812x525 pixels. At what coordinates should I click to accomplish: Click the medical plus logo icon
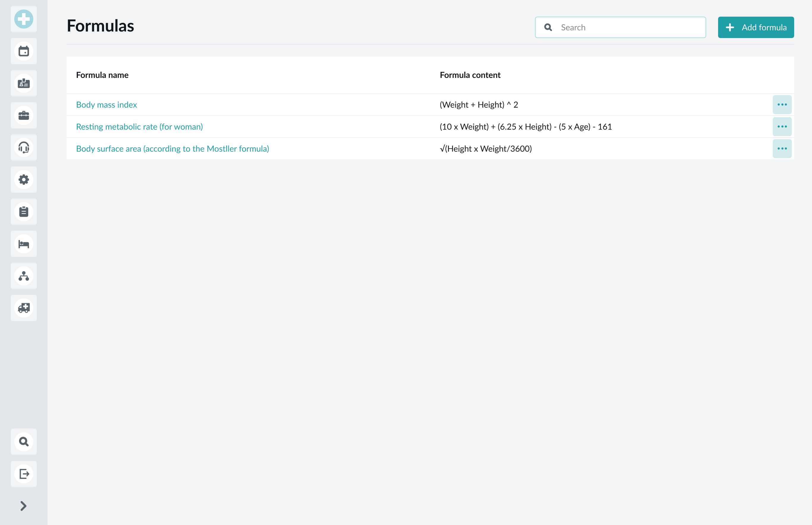[23, 19]
